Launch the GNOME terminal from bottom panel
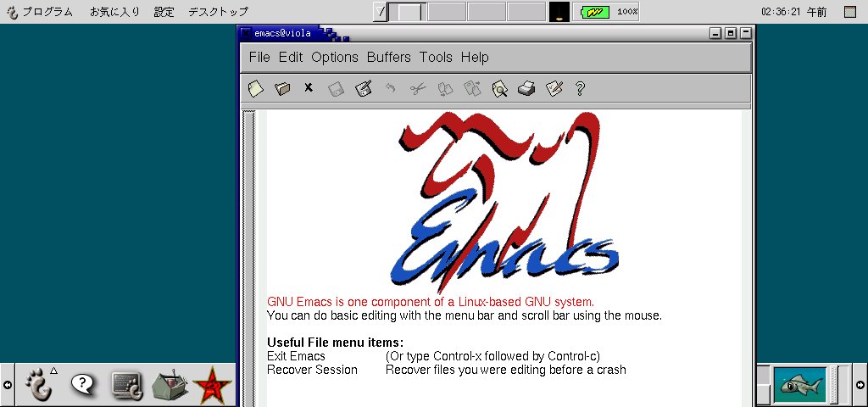868x407 pixels. pos(127,385)
